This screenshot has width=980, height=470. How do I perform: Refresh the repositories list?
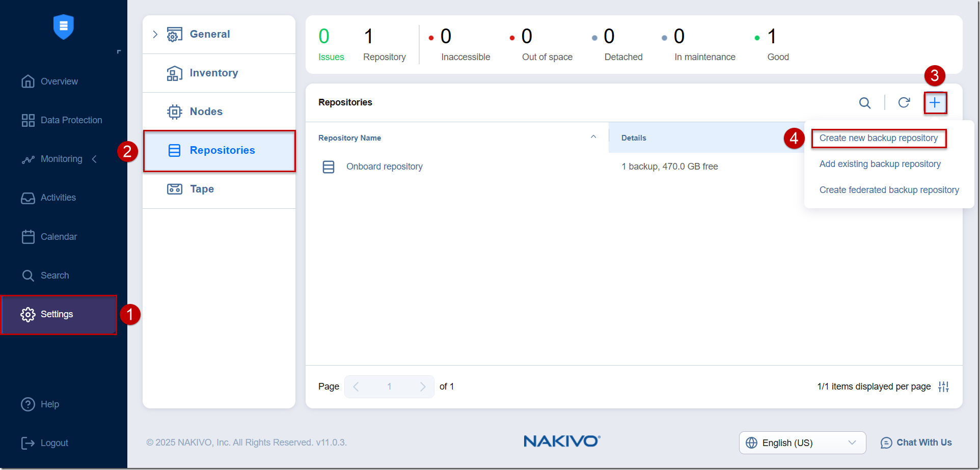click(x=904, y=102)
